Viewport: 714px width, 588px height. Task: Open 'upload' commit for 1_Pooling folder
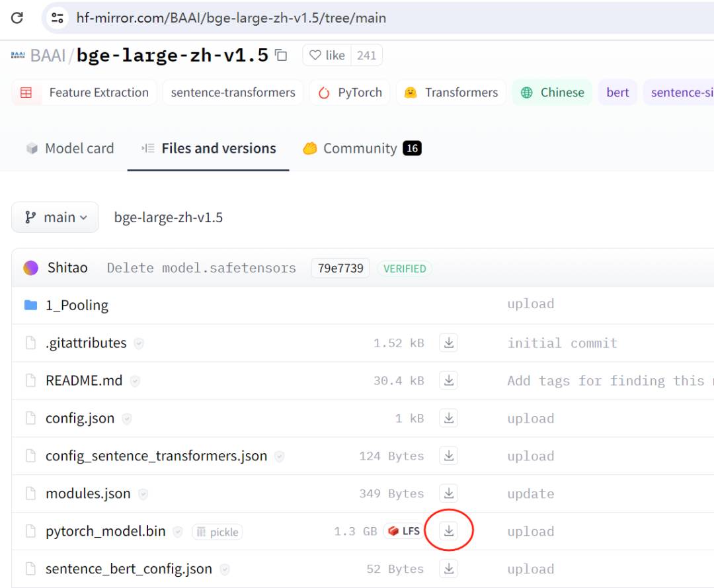click(x=530, y=304)
